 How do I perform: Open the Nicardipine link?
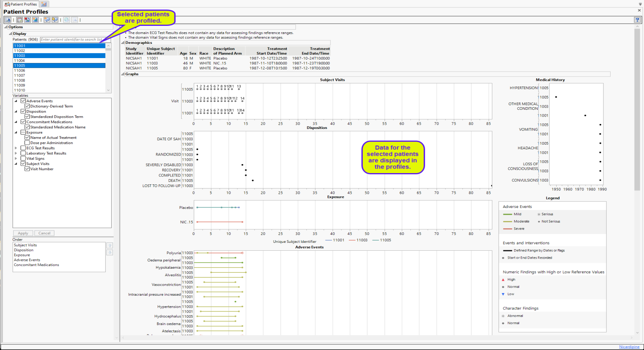point(629,347)
